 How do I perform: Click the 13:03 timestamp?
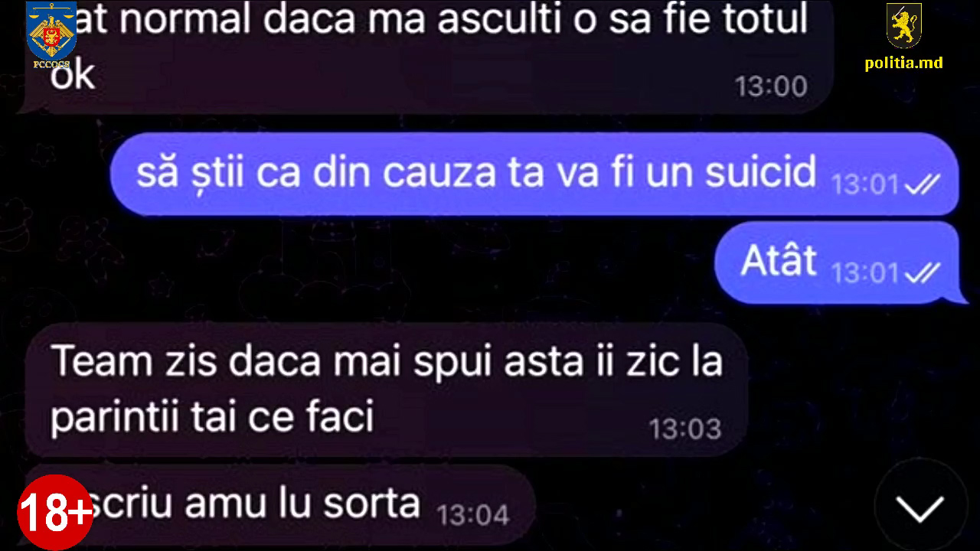686,429
